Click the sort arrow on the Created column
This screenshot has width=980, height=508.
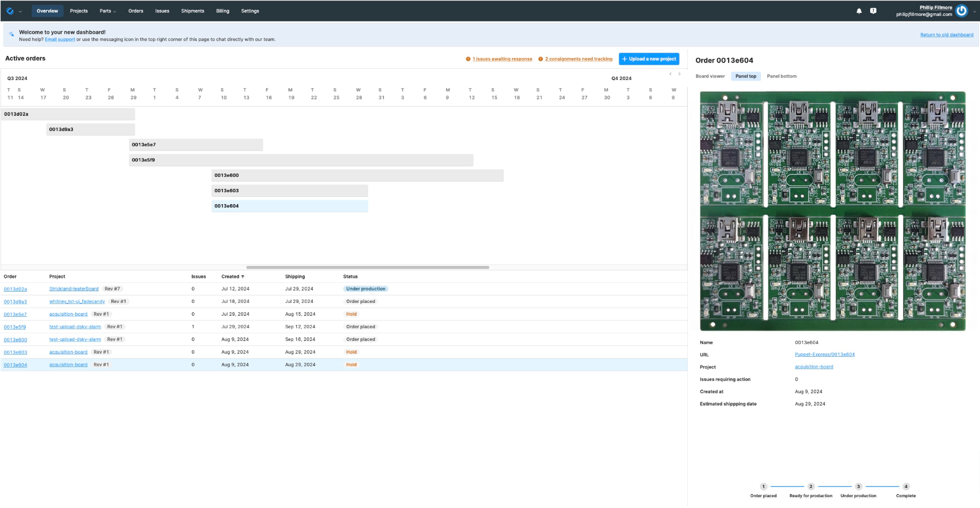pyautogui.click(x=243, y=276)
